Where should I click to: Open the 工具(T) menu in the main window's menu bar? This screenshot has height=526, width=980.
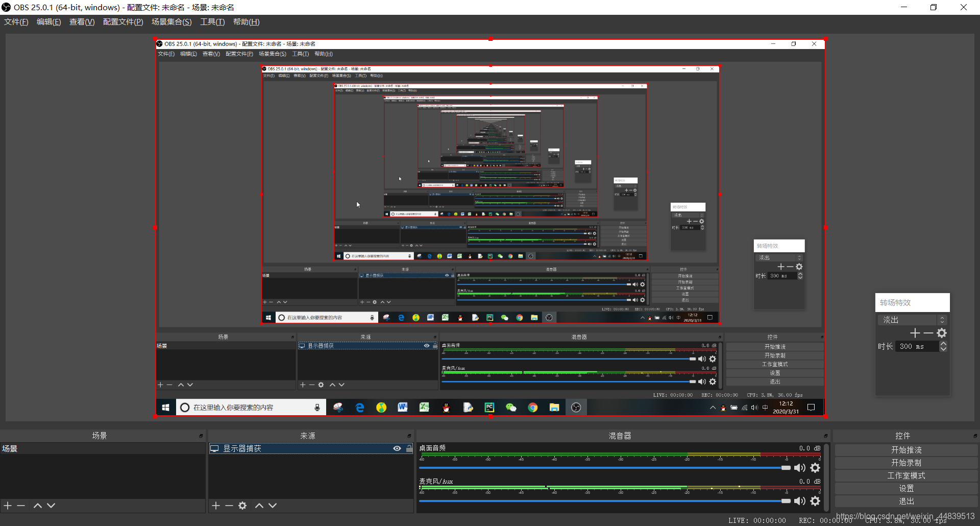coord(212,22)
